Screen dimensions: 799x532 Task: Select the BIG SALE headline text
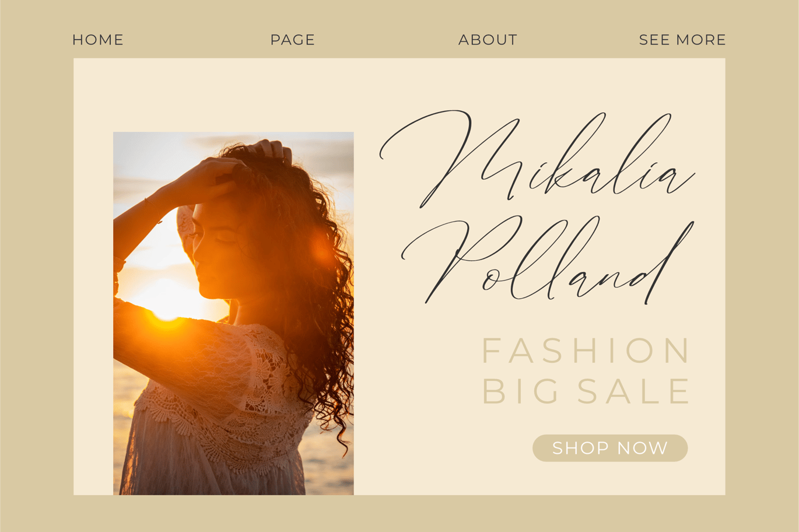coord(586,391)
